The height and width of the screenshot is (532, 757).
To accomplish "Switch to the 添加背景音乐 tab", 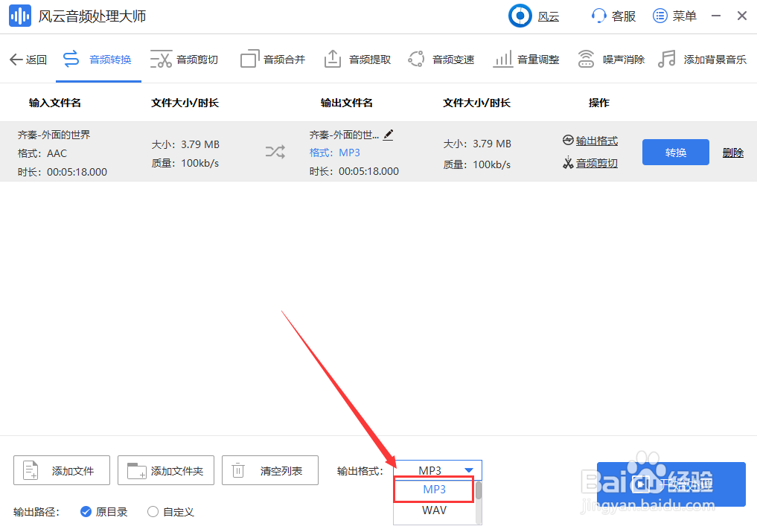I will tap(703, 60).
